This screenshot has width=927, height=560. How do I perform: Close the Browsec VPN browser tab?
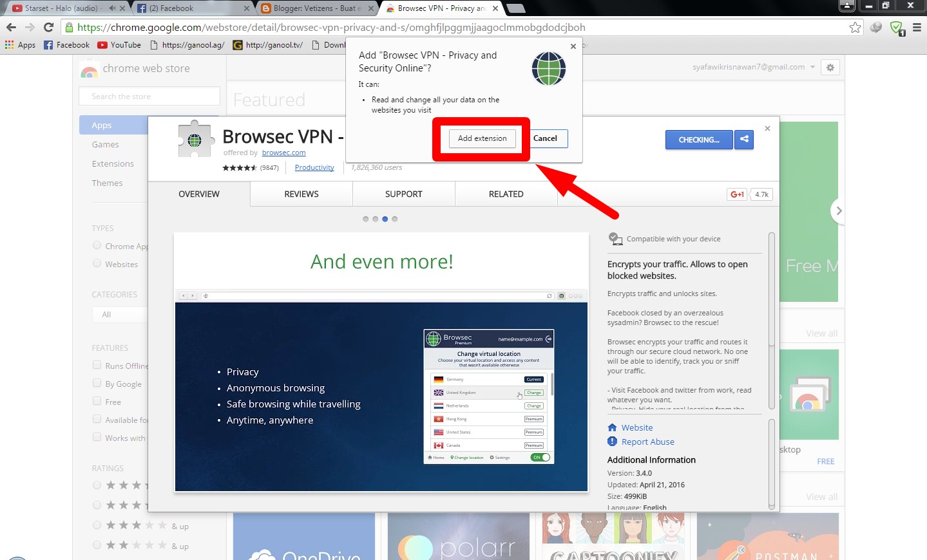495,8
